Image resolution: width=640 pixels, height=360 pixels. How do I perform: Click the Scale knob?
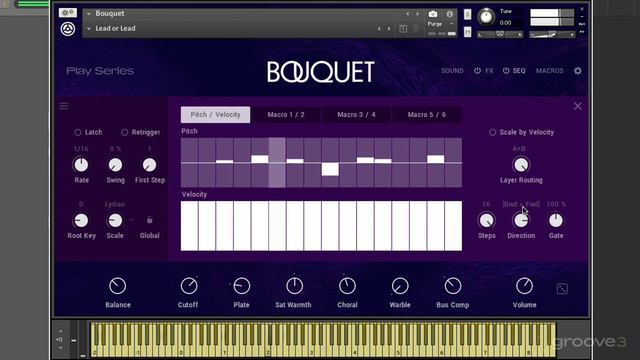[115, 220]
